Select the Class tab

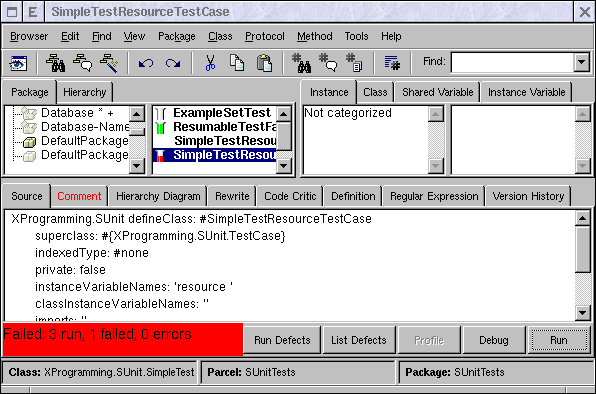click(375, 92)
